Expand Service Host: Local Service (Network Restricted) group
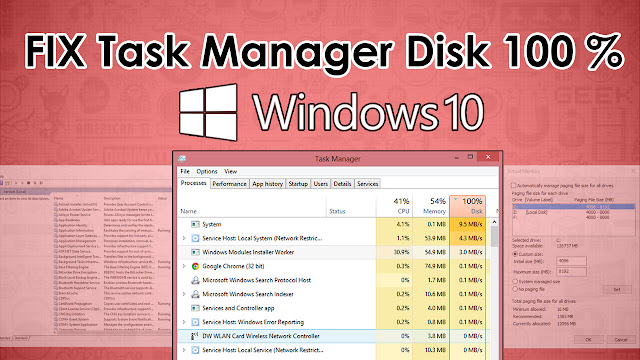The height and width of the screenshot is (360, 640). (x=184, y=350)
